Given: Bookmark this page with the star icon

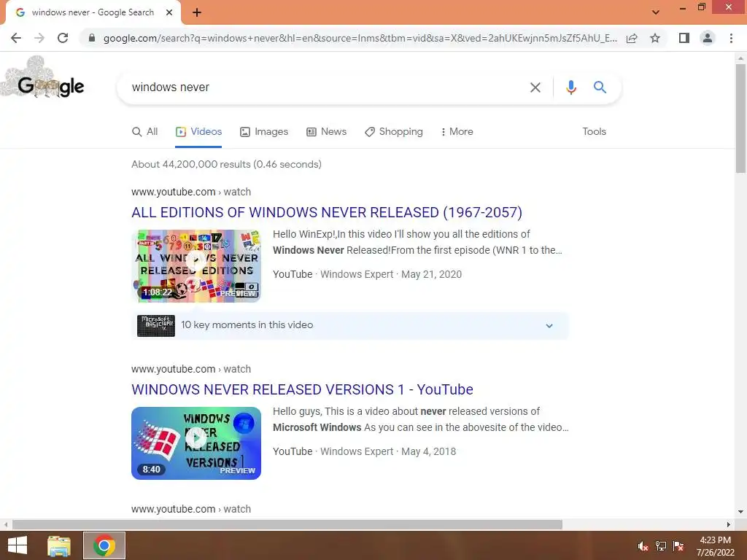Looking at the screenshot, I should coord(655,38).
